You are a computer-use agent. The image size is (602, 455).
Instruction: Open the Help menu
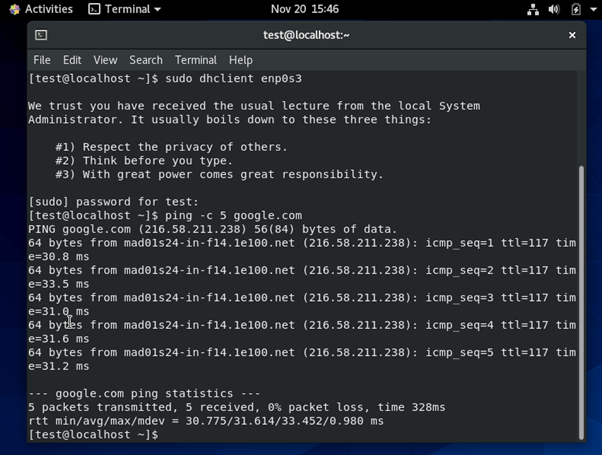click(x=240, y=60)
